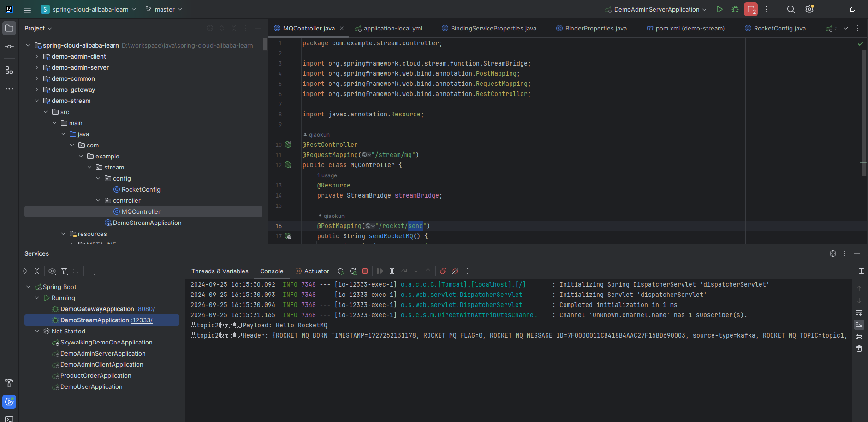Image resolution: width=868 pixels, height=422 pixels.
Task: Collapse Not Started services group
Action: click(37, 331)
